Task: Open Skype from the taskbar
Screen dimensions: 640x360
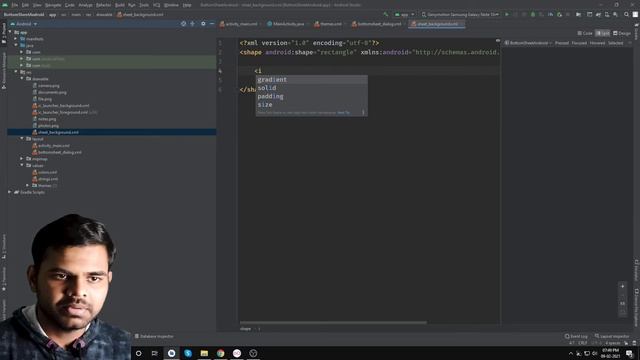Action: click(x=188, y=353)
